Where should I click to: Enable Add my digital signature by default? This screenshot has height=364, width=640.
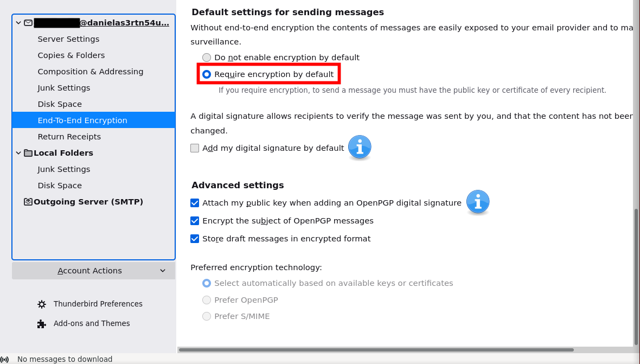(195, 148)
